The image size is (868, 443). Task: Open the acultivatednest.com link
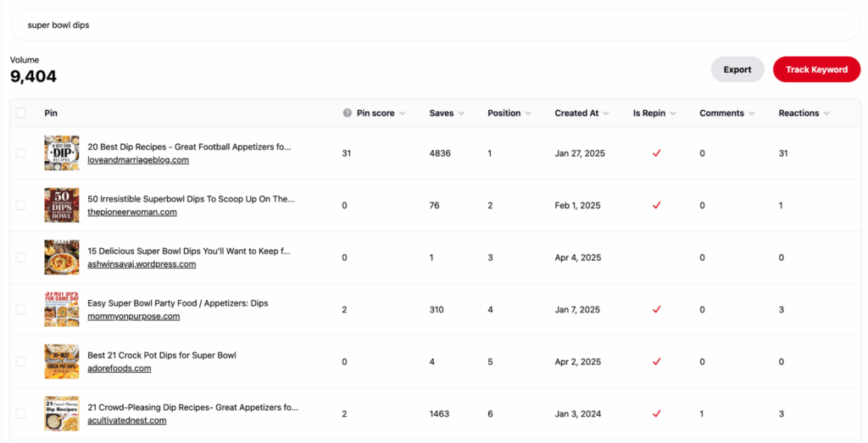[x=127, y=420]
